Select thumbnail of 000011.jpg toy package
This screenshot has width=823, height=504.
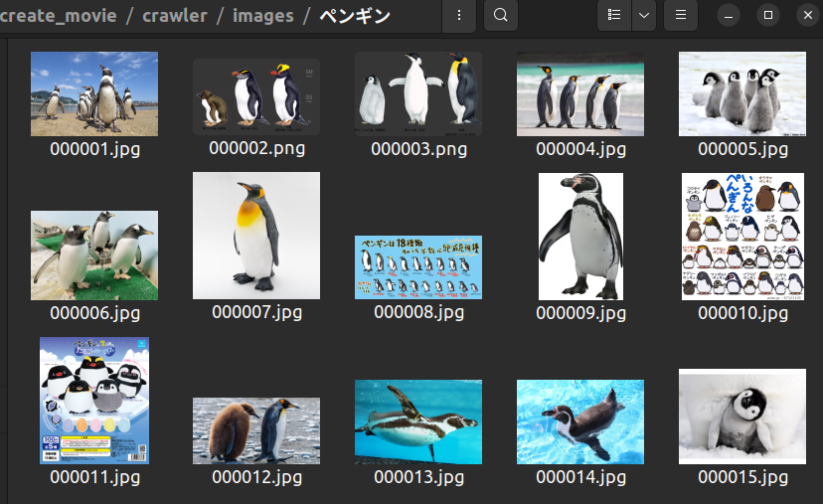pos(94,401)
